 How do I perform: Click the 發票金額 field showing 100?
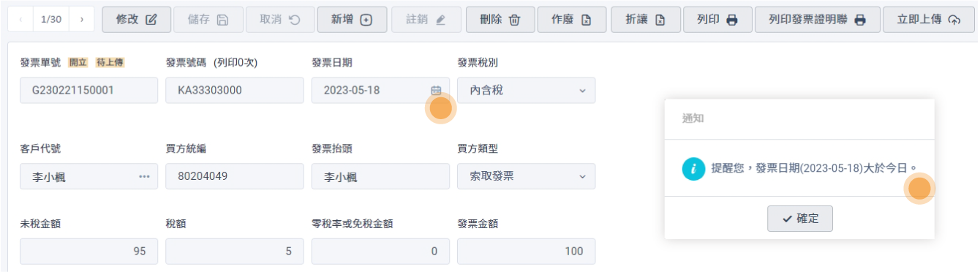click(526, 251)
